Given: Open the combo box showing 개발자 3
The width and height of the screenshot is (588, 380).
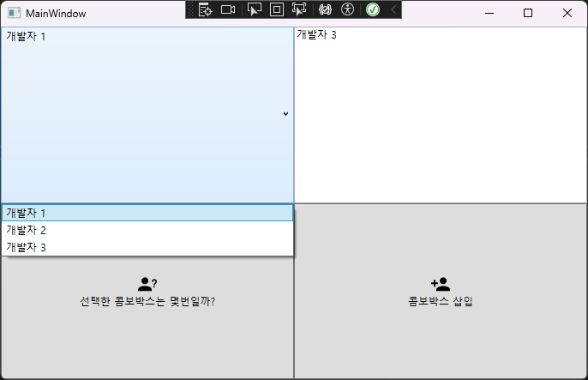Looking at the screenshot, I should (441, 115).
